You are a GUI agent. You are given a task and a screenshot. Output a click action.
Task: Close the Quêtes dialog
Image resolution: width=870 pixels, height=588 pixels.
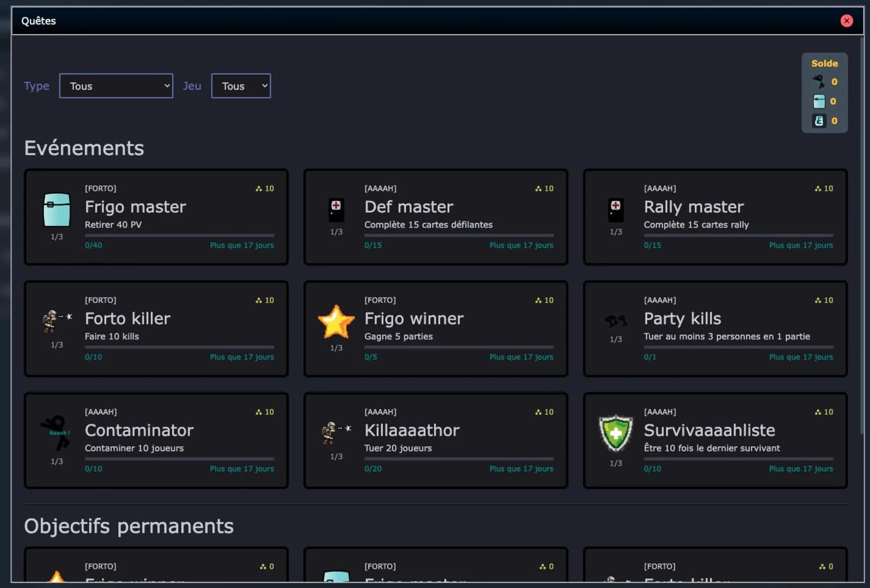click(846, 21)
